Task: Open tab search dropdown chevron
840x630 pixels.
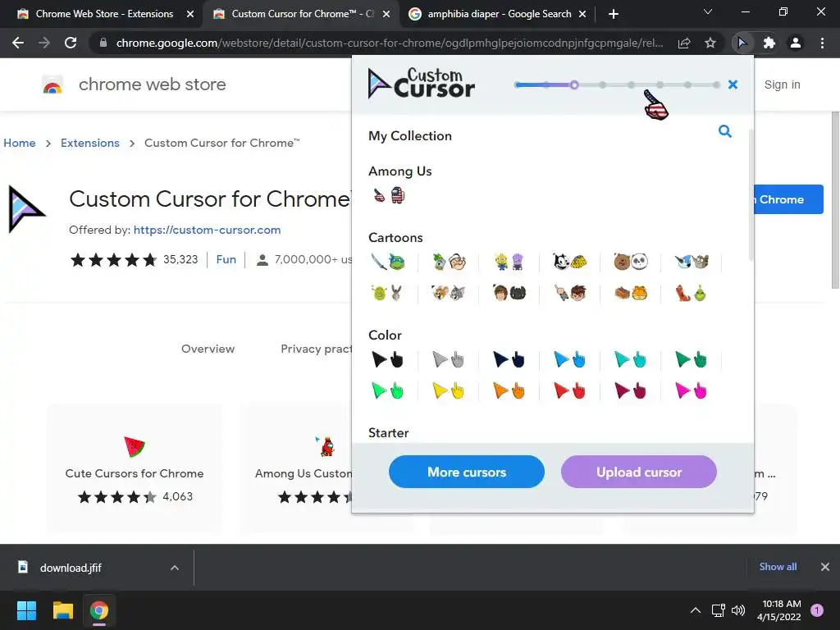Action: click(x=708, y=11)
